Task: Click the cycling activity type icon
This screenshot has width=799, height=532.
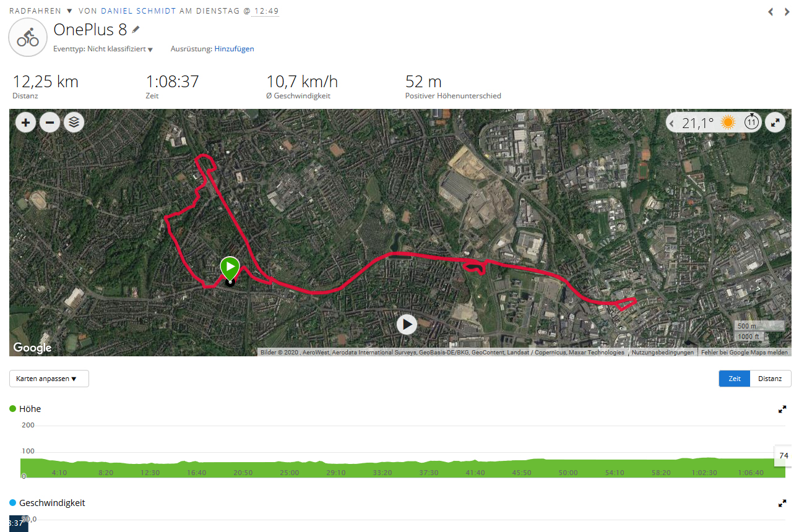Action: 27,37
